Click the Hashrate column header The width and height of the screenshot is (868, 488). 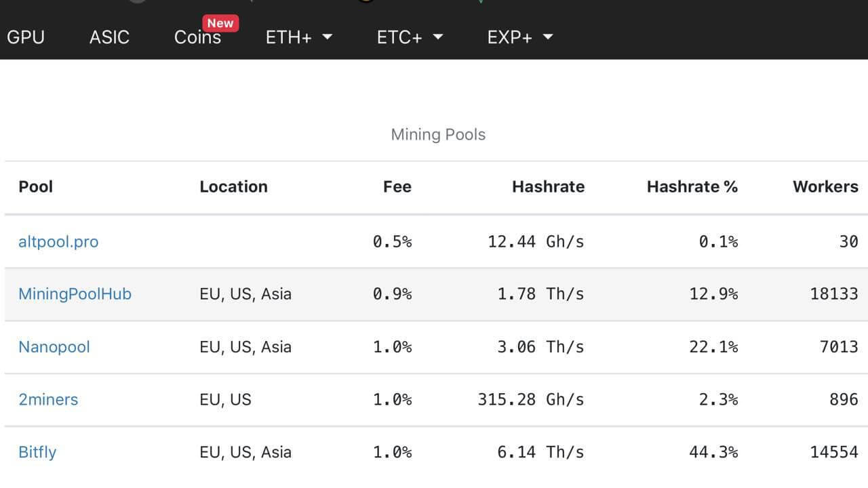coord(548,186)
